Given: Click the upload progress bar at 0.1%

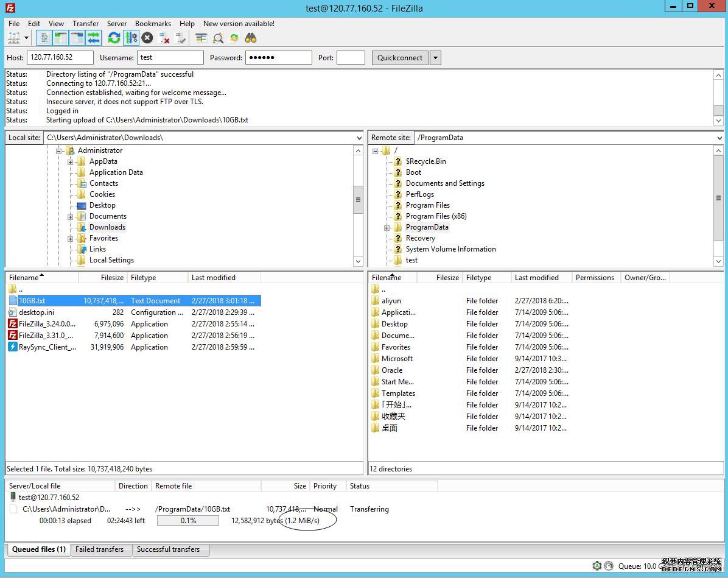Looking at the screenshot, I should coord(188,521).
